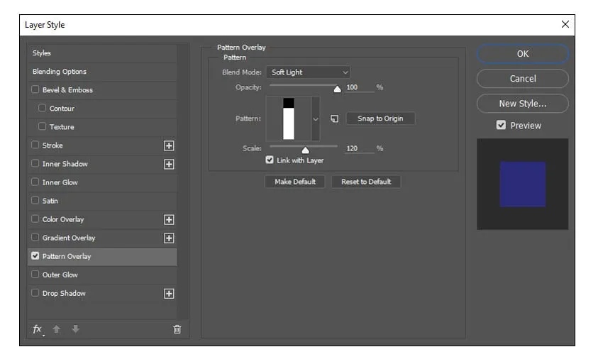Create new preset from current pattern icon

(x=335, y=118)
